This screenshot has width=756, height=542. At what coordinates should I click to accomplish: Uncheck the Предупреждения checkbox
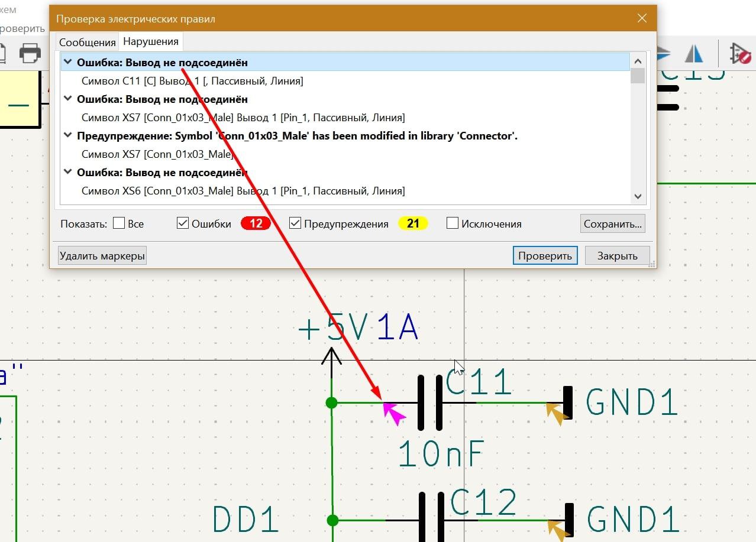(x=295, y=223)
